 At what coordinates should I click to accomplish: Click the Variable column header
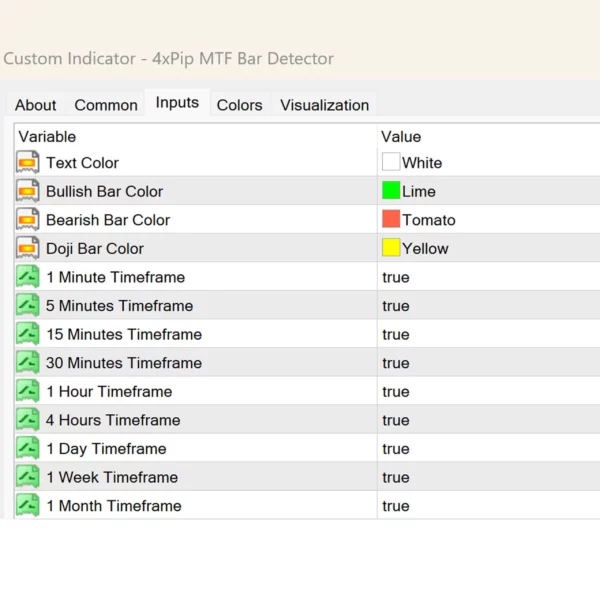(47, 136)
